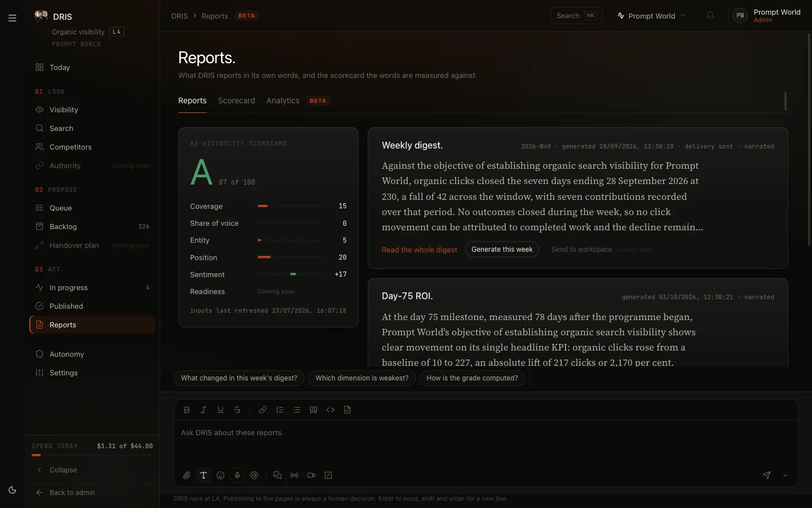
Task: Toggle the sidebar with the hamburger menu
Action: point(12,18)
